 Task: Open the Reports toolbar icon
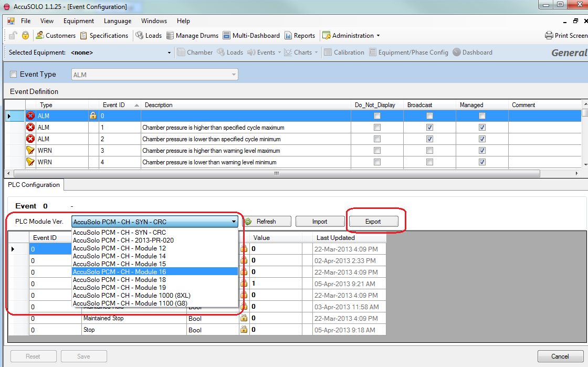pos(288,36)
